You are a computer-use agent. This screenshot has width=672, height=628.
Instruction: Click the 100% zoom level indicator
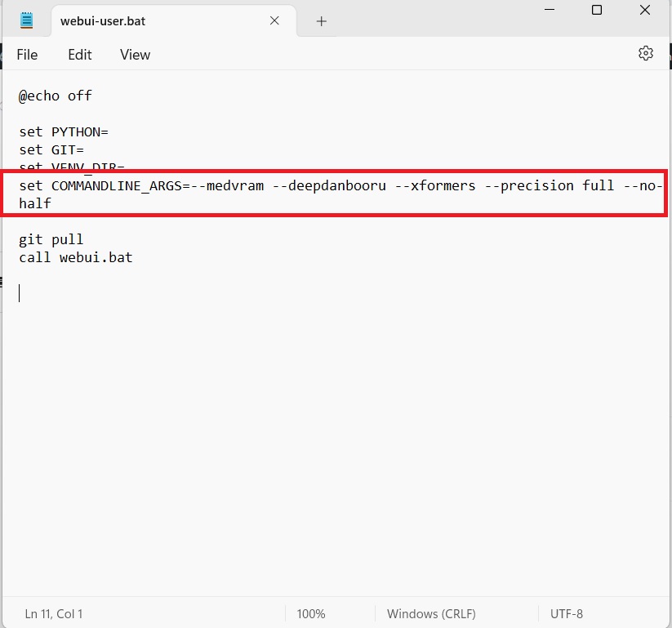(x=311, y=613)
